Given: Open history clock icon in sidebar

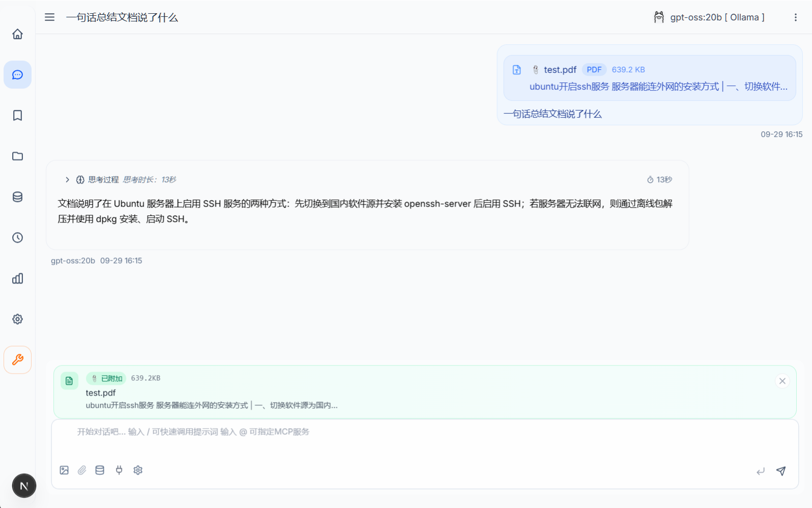Looking at the screenshot, I should 17,238.
